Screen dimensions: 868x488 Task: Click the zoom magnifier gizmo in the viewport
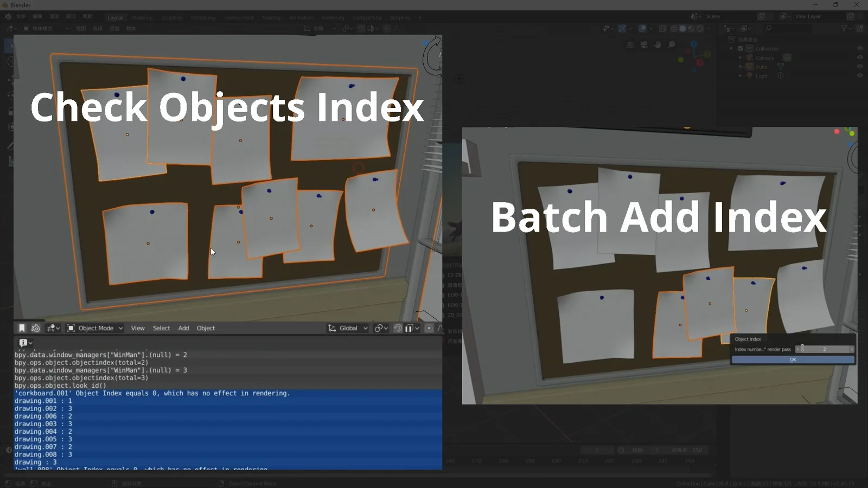click(x=672, y=44)
